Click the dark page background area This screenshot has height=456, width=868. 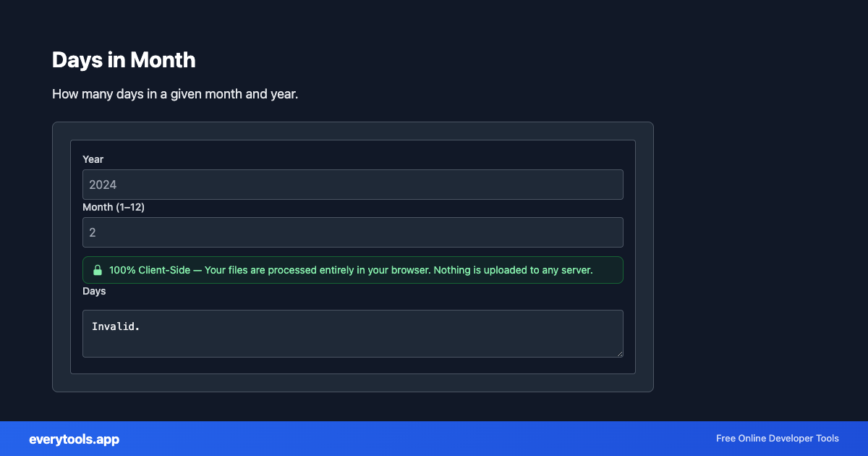point(759,217)
